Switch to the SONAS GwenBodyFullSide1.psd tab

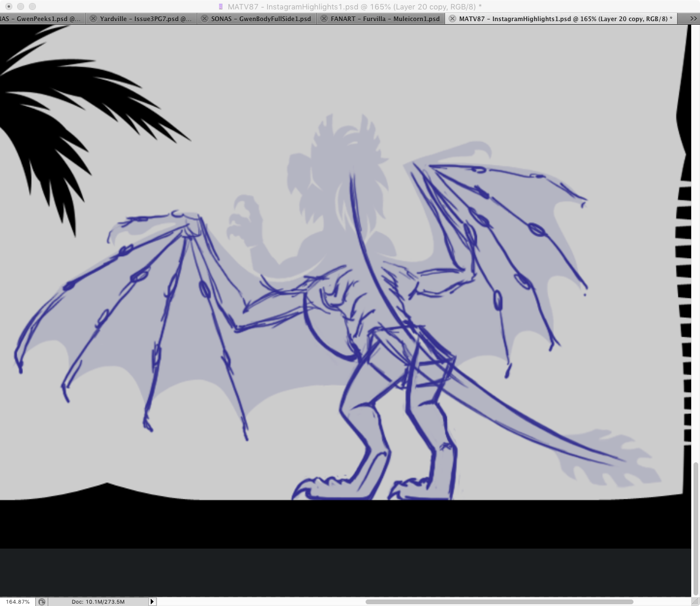tap(261, 19)
